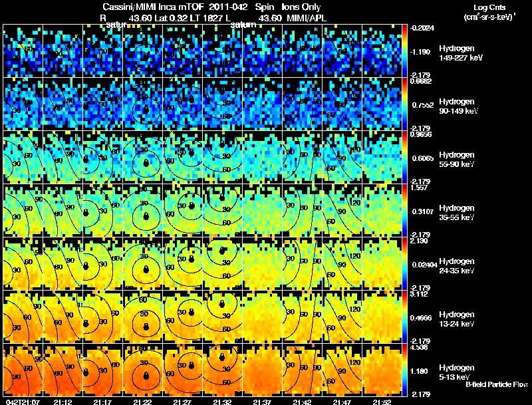Open the 21:47 panel in the 35-55 keV row
Screen dimensions: 532x405
pyautogui.click(x=342, y=210)
